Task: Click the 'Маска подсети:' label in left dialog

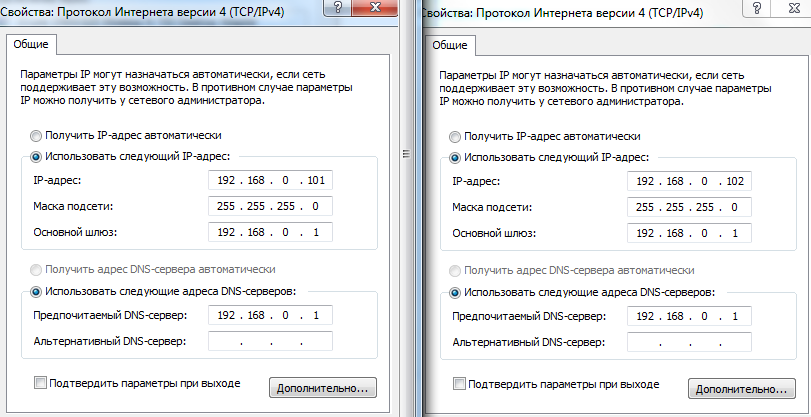Action: 73,206
